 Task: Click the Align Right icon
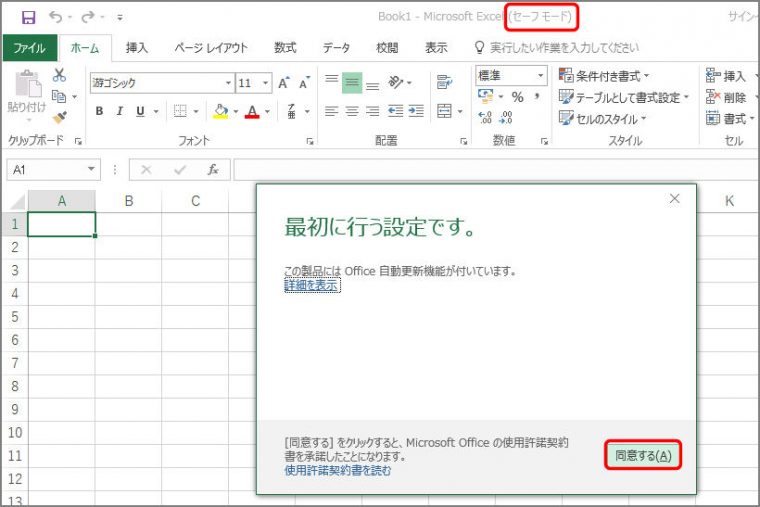pyautogui.click(x=373, y=111)
